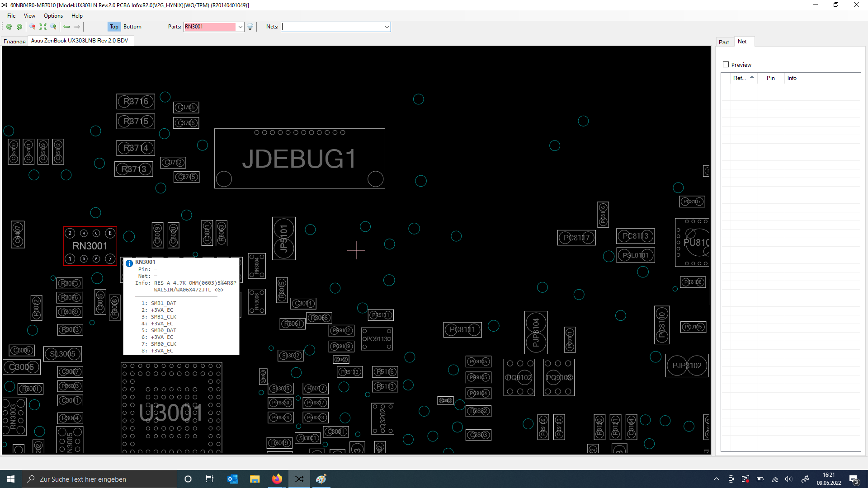
Task: Switch board view to Bottom side
Action: click(x=132, y=27)
